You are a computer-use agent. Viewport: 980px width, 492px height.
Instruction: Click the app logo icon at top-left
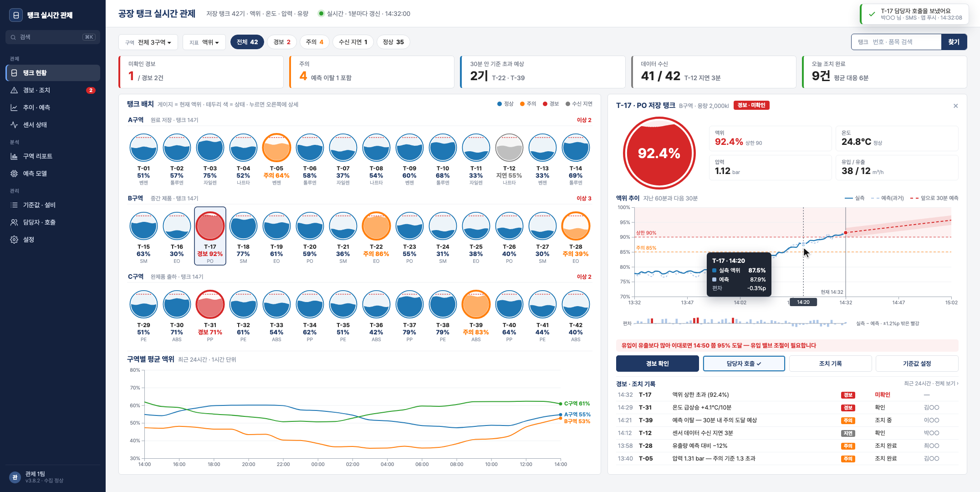coord(16,15)
